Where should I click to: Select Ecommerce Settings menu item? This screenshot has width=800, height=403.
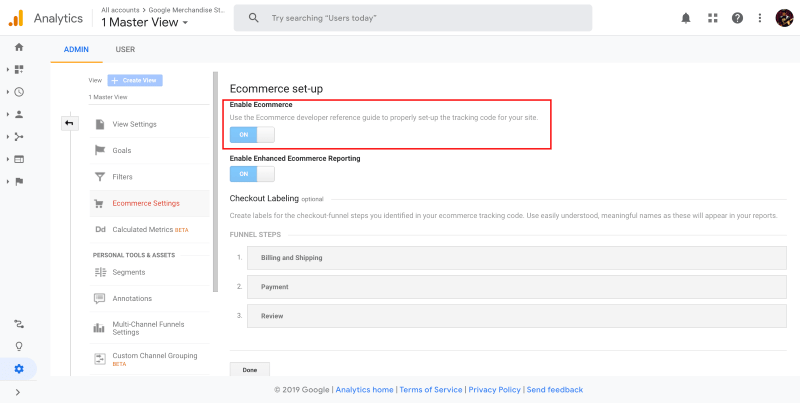[x=149, y=204]
